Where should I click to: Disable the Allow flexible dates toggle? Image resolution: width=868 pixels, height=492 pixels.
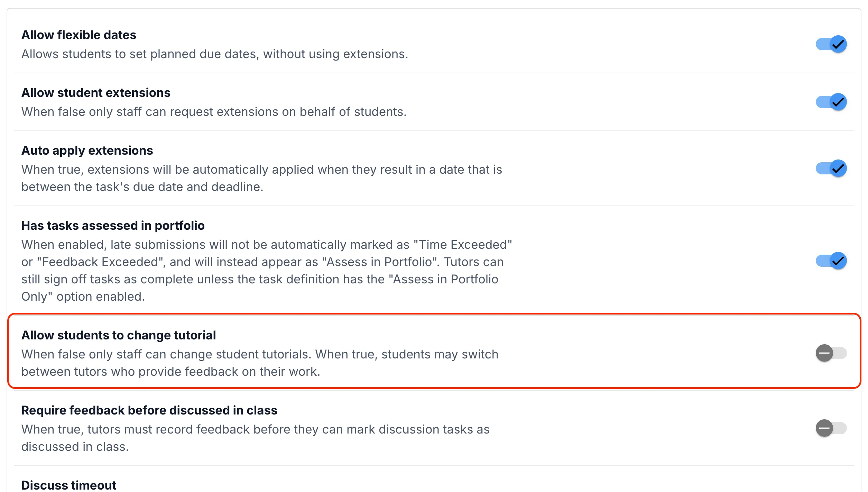(831, 44)
